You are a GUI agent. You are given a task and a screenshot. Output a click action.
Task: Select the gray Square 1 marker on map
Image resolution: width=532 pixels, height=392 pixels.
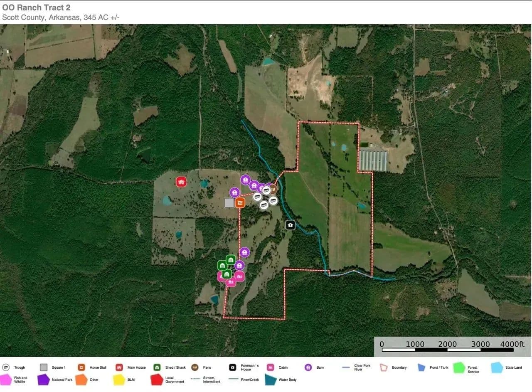point(229,202)
